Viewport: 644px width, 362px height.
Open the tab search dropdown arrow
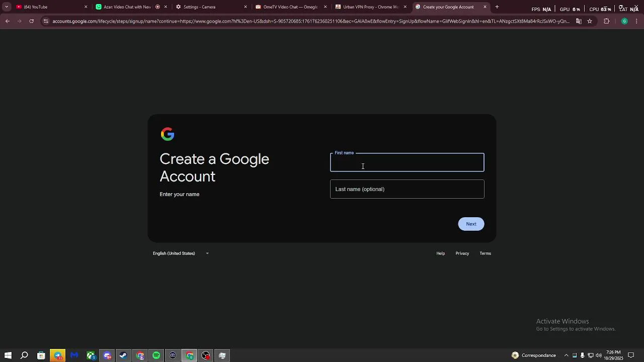pos(7,7)
